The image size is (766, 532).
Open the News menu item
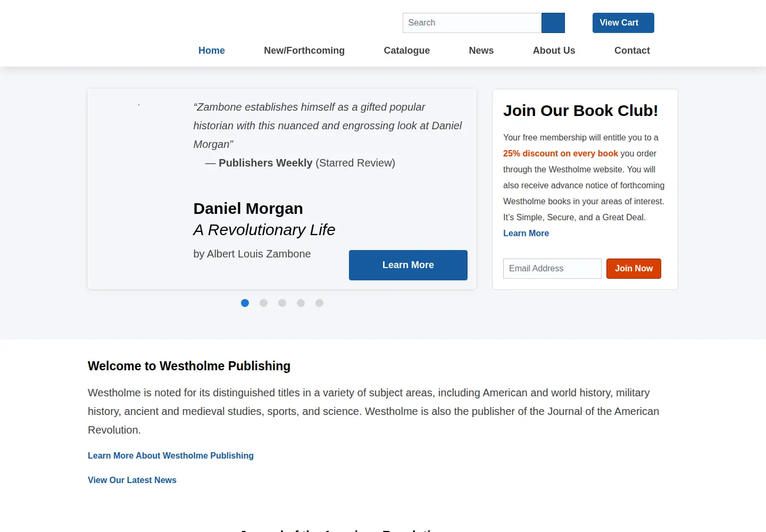[481, 51]
